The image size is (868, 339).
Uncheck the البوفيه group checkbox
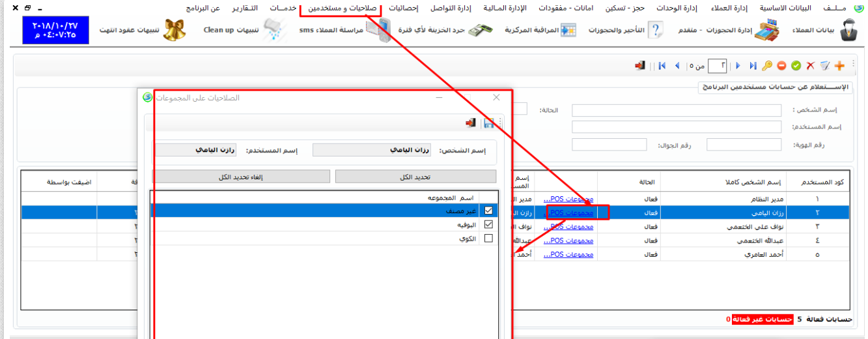pyautogui.click(x=488, y=224)
